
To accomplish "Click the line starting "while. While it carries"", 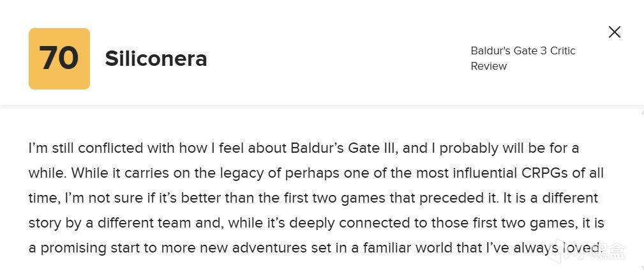I will [x=316, y=173].
